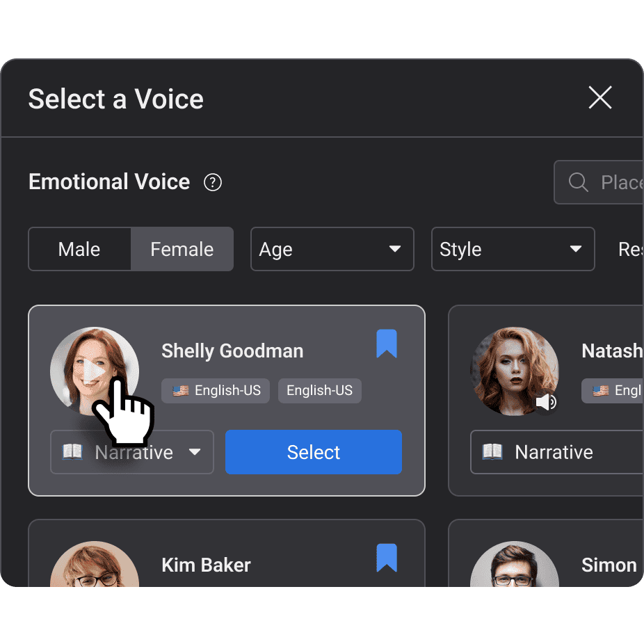
Task: Click the book icon in Natasha's Narrative box
Action: (492, 452)
